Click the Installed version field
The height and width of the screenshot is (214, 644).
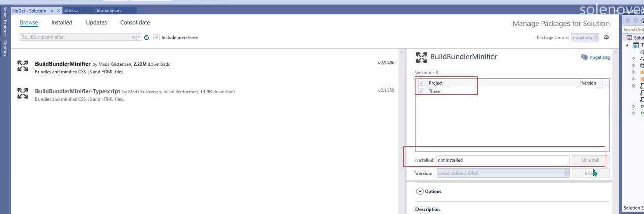pos(503,160)
